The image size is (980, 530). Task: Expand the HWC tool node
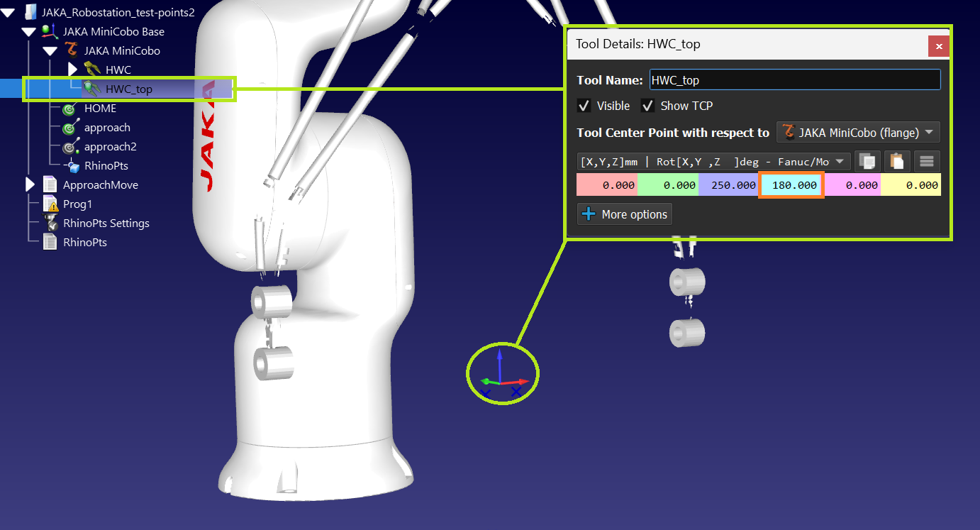[x=72, y=70]
